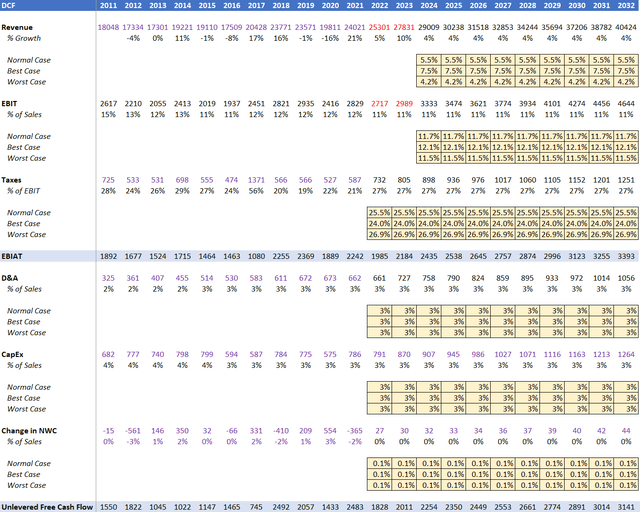640x512 pixels.
Task: Select the 2018 free cash flow 2492
Action: point(281,507)
